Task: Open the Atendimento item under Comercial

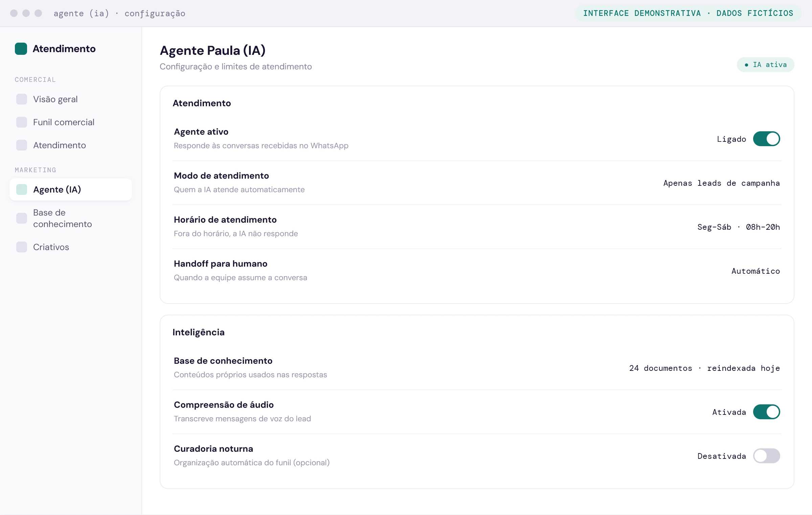Action: point(71,145)
